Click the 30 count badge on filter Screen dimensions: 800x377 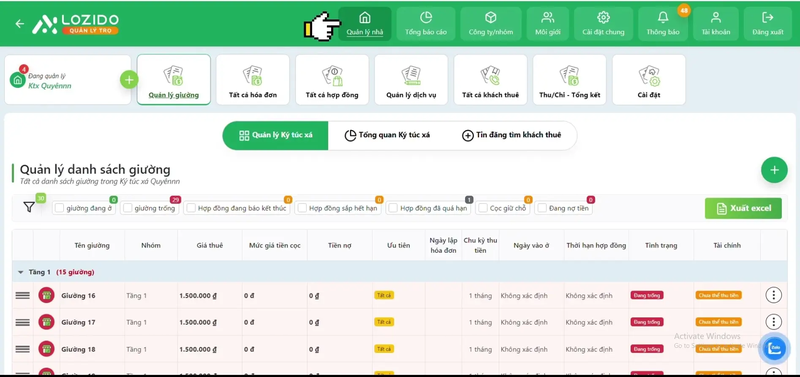(41, 198)
